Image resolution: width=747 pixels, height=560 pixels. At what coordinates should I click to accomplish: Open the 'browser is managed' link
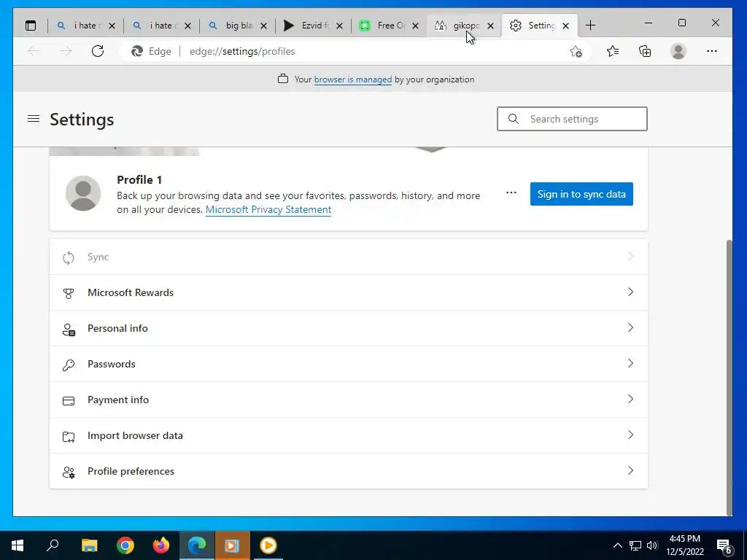pos(352,79)
